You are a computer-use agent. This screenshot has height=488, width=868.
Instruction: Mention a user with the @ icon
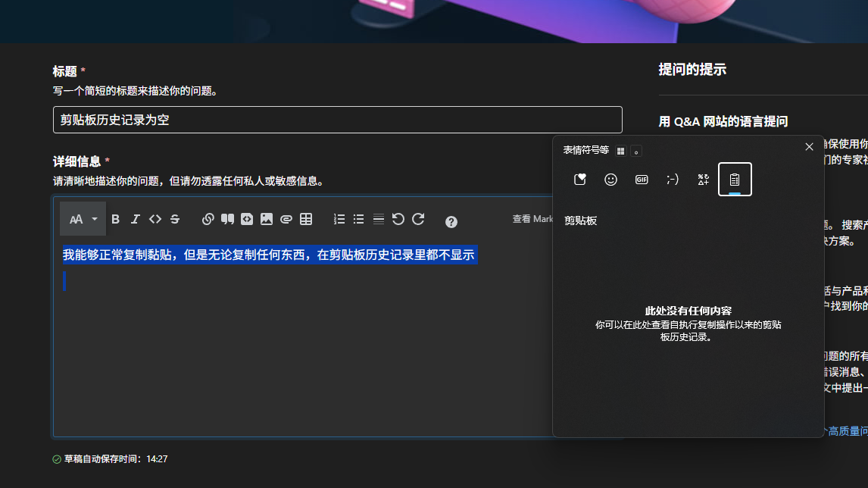point(286,219)
